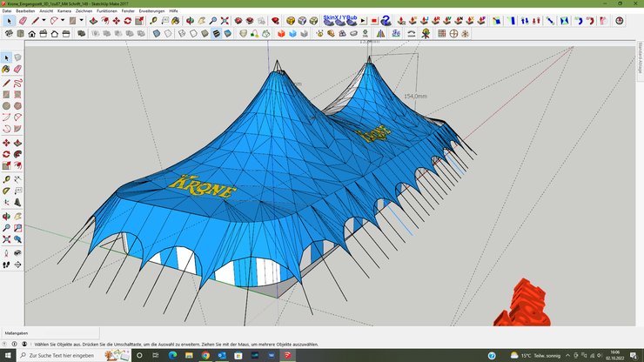This screenshot has width=644, height=362.
Task: Open the Datei menu
Action: pyautogui.click(x=7, y=11)
